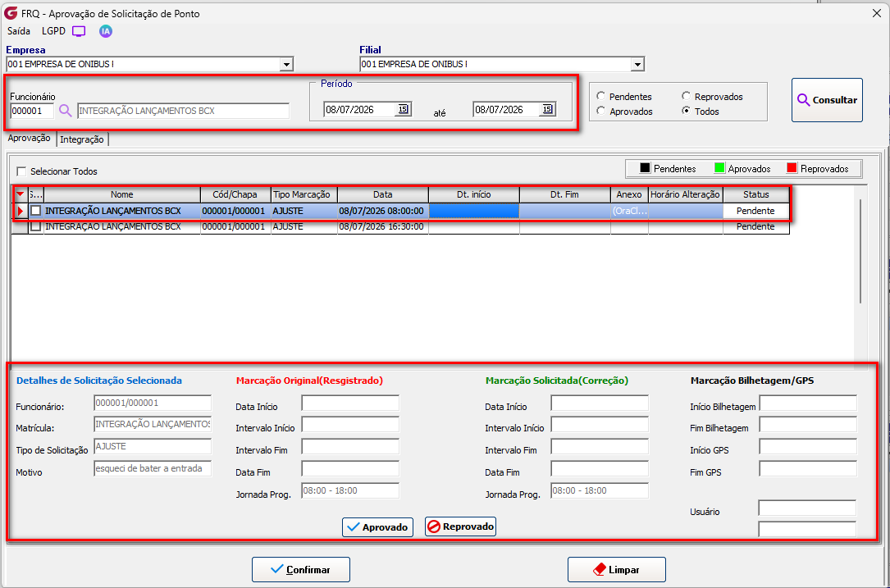Select the Reprovados radio button
890x588 pixels.
(686, 97)
